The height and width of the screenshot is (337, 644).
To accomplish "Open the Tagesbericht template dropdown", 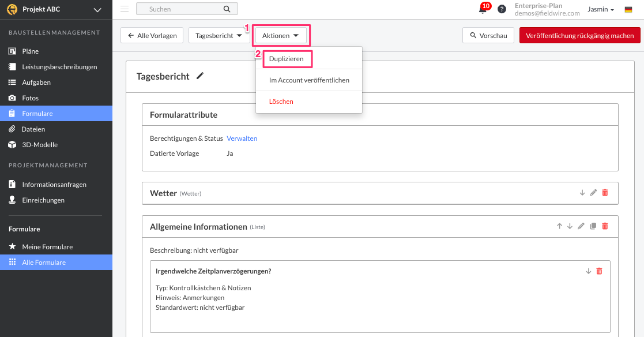I will pos(219,36).
